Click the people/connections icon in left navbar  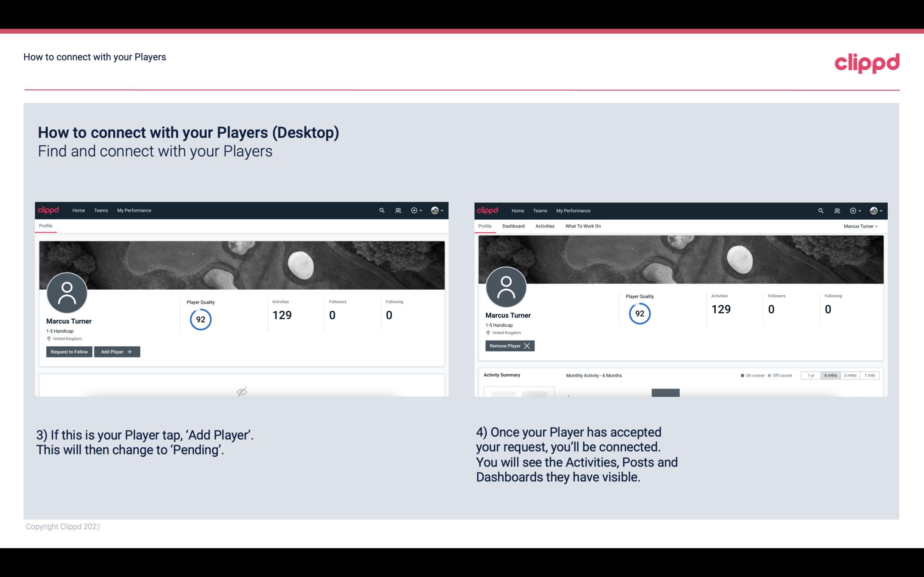tap(397, 210)
